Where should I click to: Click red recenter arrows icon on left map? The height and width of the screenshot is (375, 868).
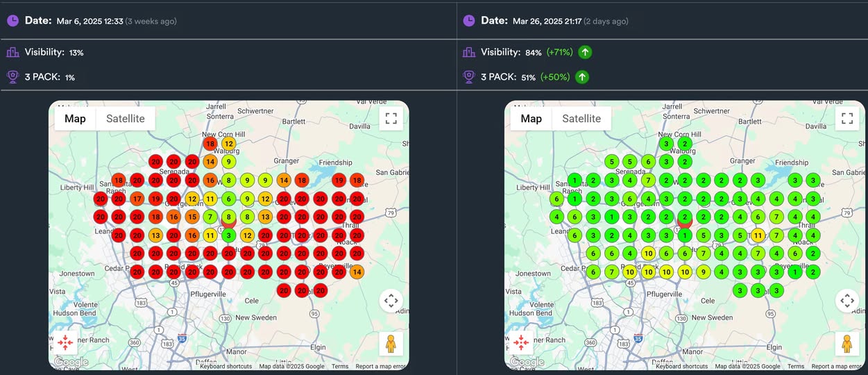click(x=67, y=342)
